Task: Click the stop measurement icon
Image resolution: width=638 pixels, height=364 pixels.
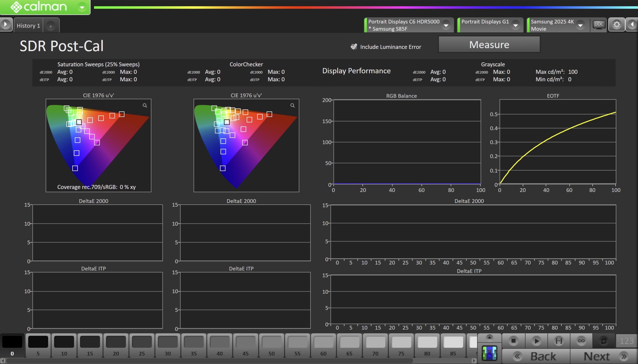Action: point(513,341)
